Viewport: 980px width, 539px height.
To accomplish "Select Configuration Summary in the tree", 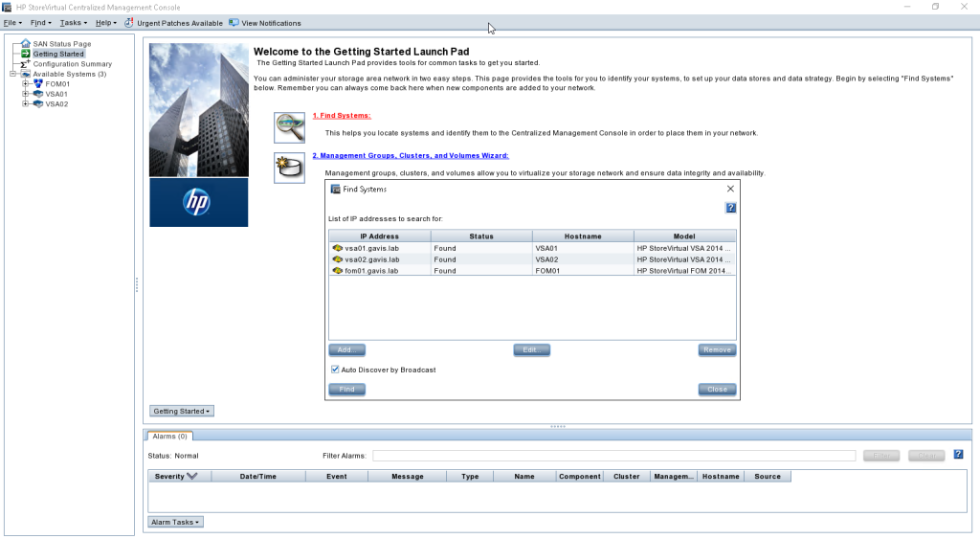I will (73, 64).
